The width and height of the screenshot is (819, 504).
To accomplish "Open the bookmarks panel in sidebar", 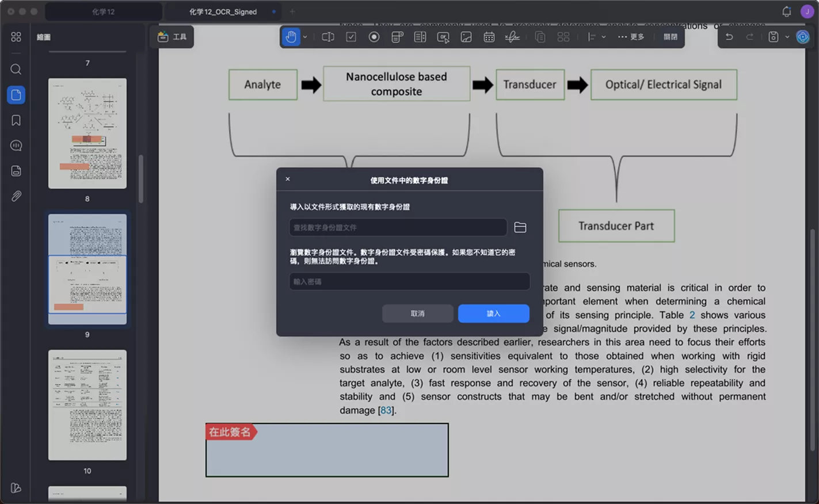I will (x=16, y=120).
